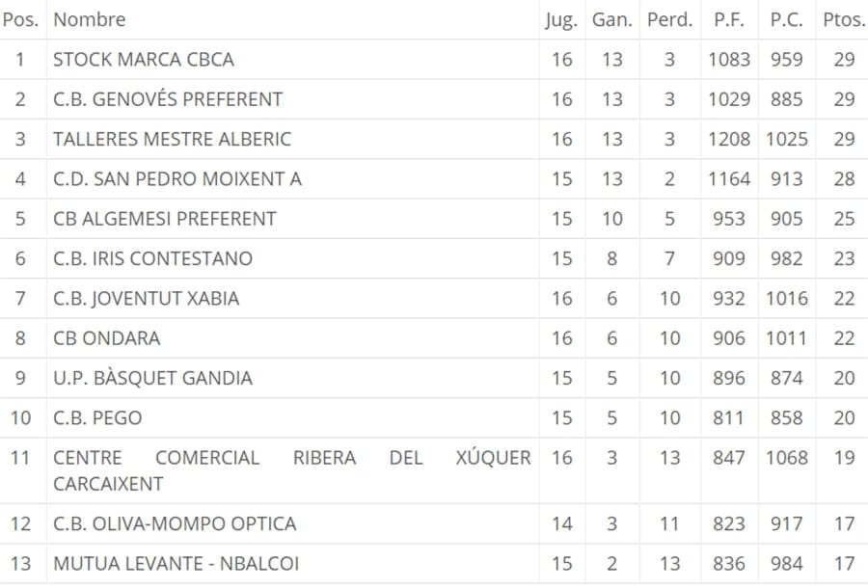
Task: Select the P.F. column header
Action: tap(729, 20)
